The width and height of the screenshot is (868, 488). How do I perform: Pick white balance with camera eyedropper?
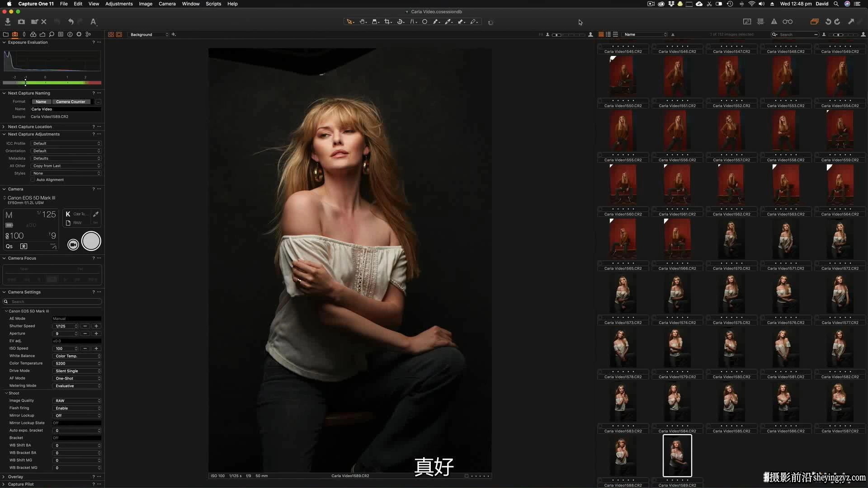[96, 214]
